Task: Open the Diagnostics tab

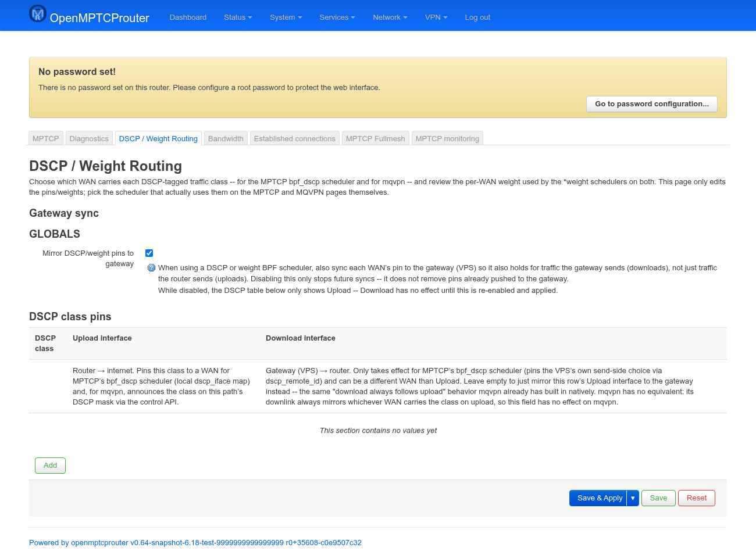Action: click(89, 138)
